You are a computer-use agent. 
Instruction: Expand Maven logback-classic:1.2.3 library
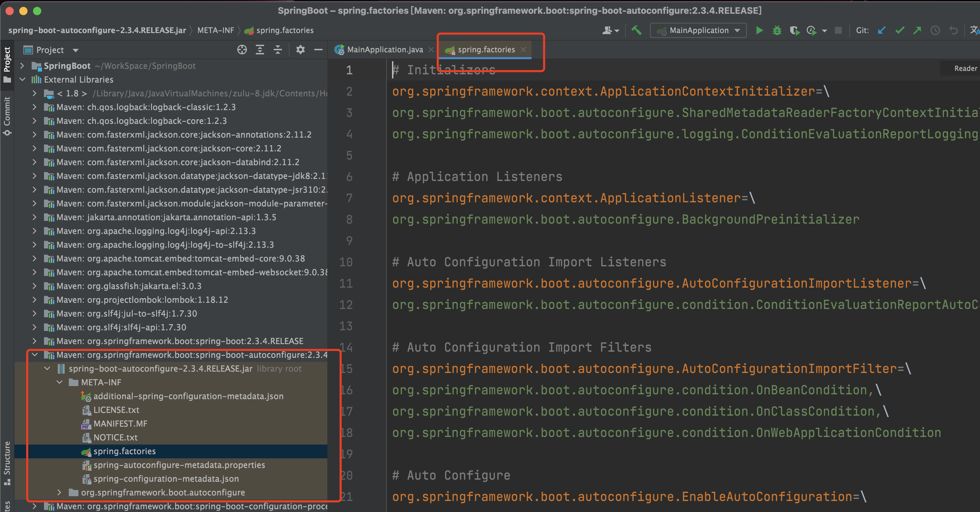pos(35,107)
